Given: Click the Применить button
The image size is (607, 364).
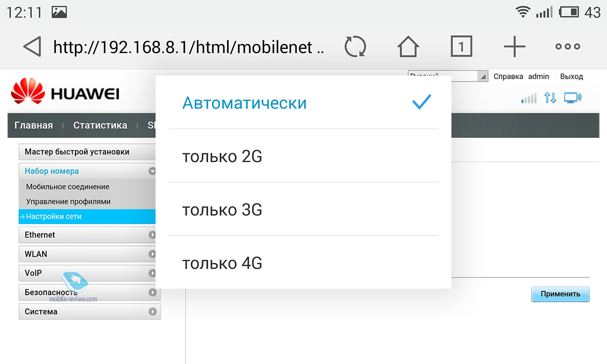Looking at the screenshot, I should click(x=560, y=294).
